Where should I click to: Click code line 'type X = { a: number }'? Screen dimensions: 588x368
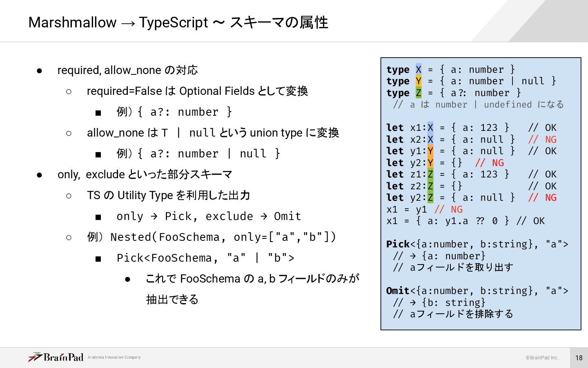pos(451,70)
